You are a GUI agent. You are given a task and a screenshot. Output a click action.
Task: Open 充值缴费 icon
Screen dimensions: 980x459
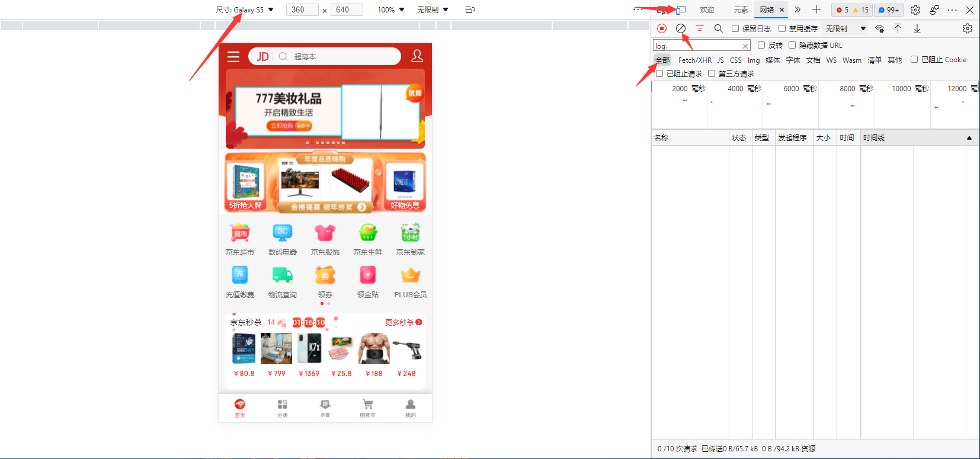tap(240, 275)
